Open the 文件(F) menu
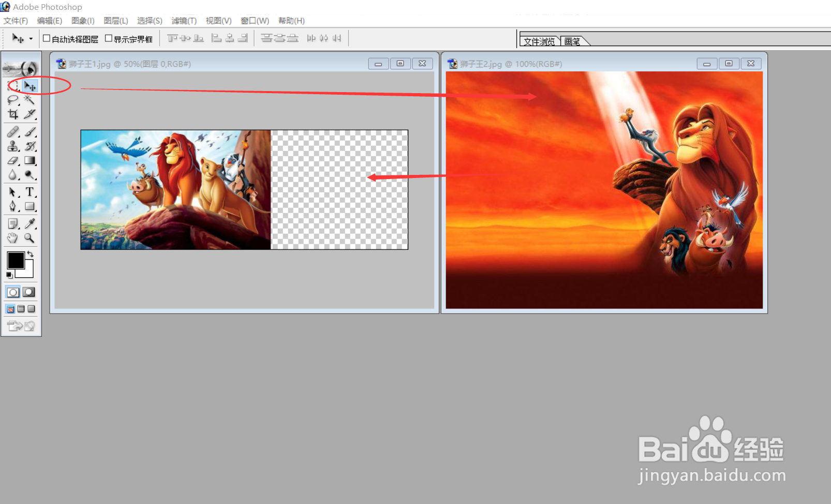831x504 pixels. pyautogui.click(x=16, y=21)
